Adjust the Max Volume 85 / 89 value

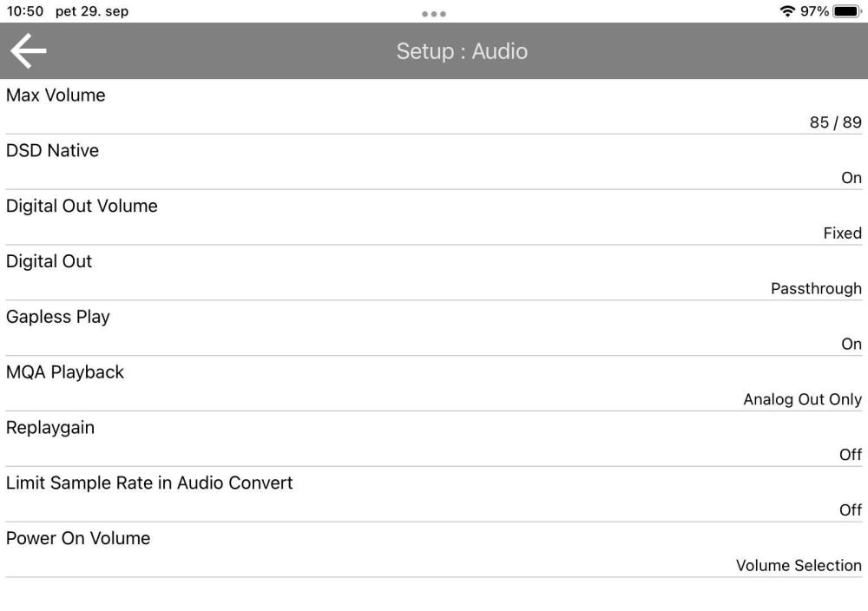click(835, 122)
